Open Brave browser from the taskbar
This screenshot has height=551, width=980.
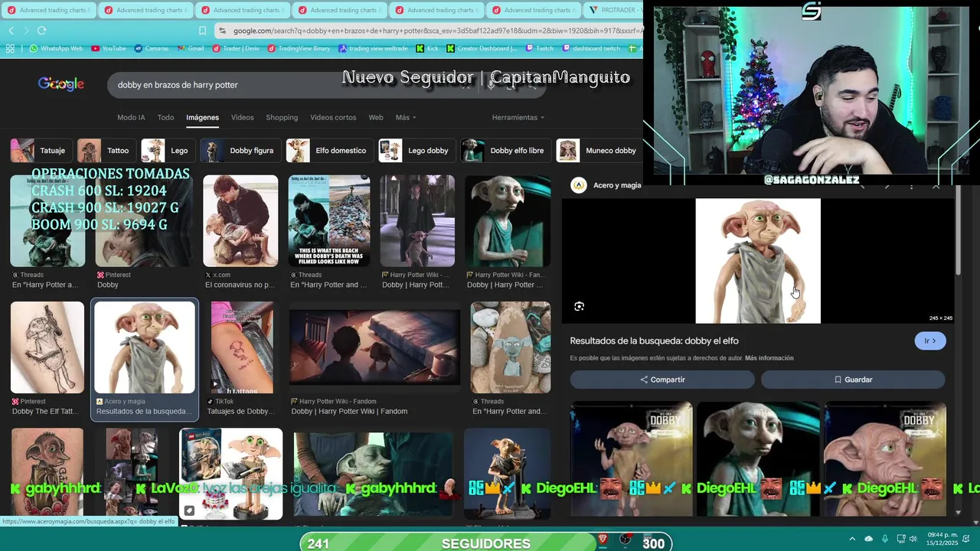coord(603,540)
